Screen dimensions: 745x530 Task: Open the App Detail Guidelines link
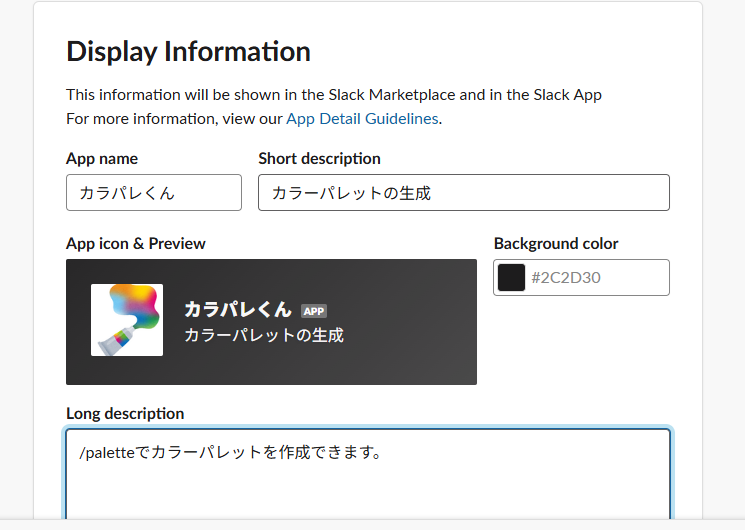pyautogui.click(x=362, y=118)
